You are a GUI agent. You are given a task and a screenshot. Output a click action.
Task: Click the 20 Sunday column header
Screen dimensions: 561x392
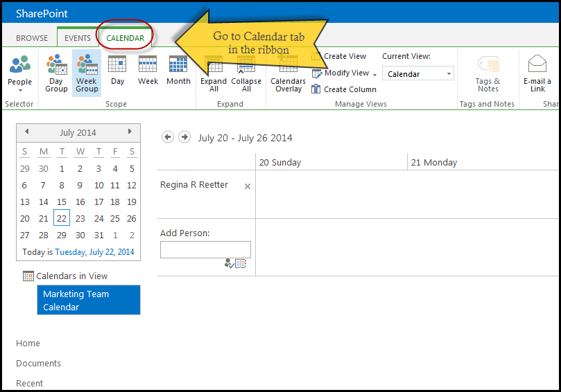tap(280, 163)
